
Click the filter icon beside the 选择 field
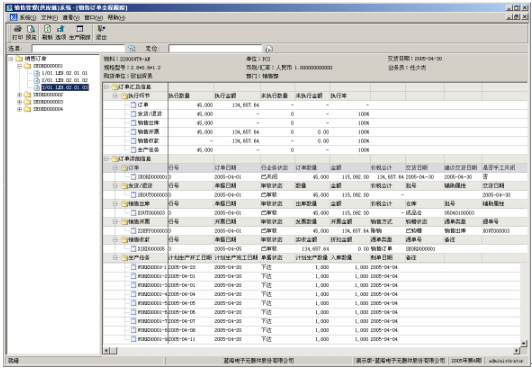[x=131, y=49]
